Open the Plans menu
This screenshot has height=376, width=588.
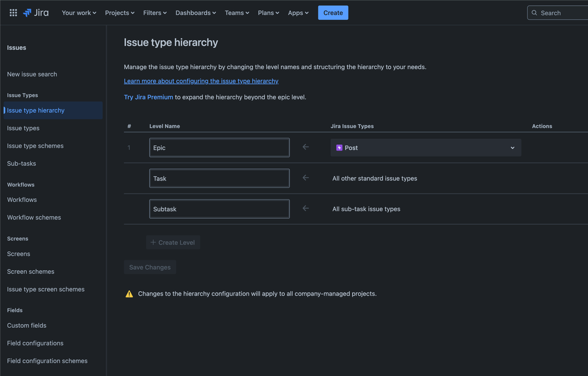[x=268, y=13]
